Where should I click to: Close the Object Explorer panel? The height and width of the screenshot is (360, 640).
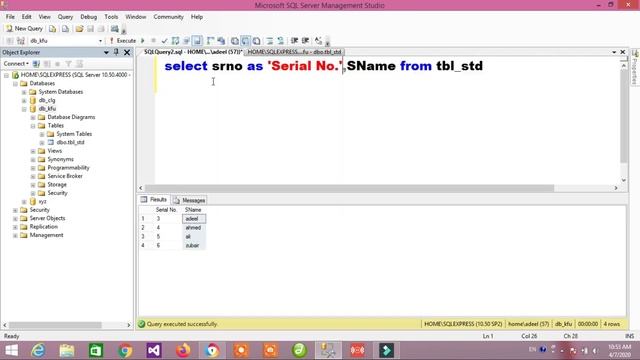pyautogui.click(x=127, y=52)
